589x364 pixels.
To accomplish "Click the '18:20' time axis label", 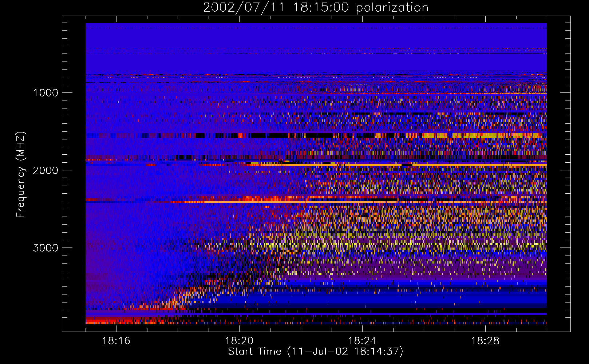I will (x=239, y=341).
